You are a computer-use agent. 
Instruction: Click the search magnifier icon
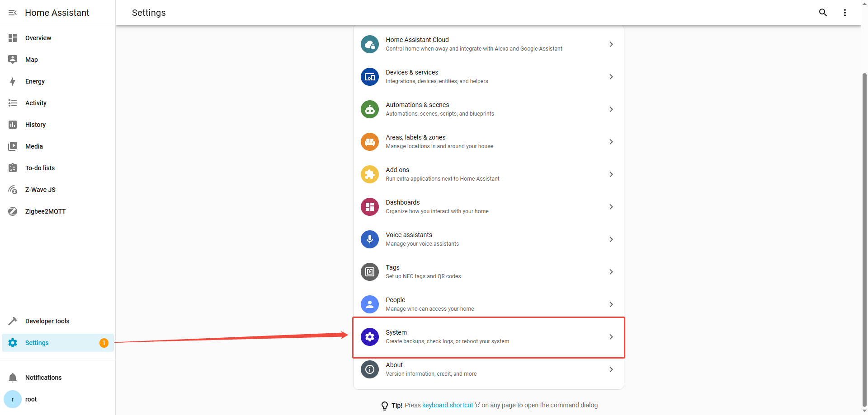823,13
